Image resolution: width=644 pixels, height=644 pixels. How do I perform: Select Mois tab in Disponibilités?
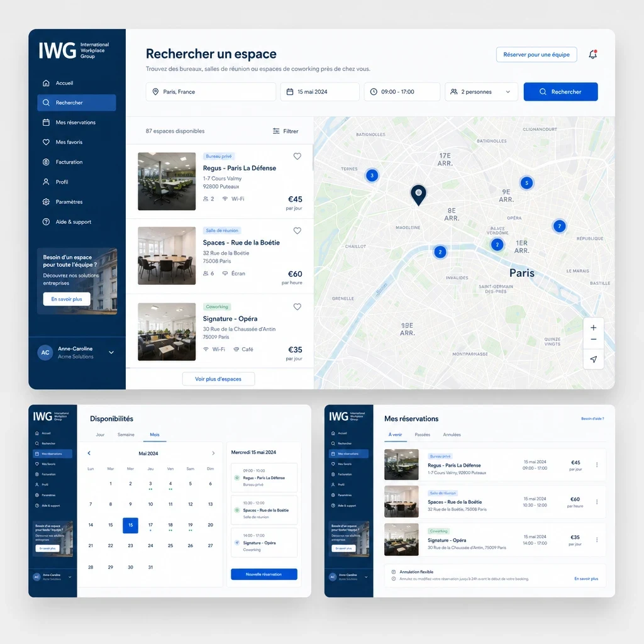pyautogui.click(x=155, y=435)
